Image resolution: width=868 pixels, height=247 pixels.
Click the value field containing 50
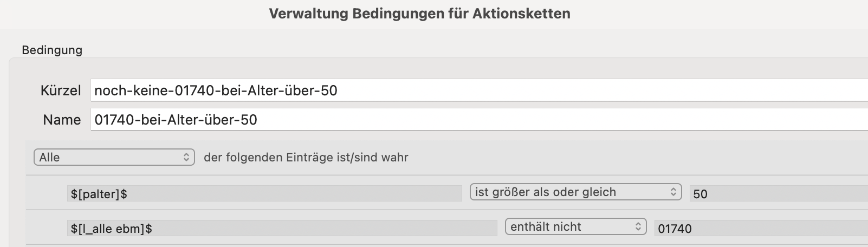point(779,193)
